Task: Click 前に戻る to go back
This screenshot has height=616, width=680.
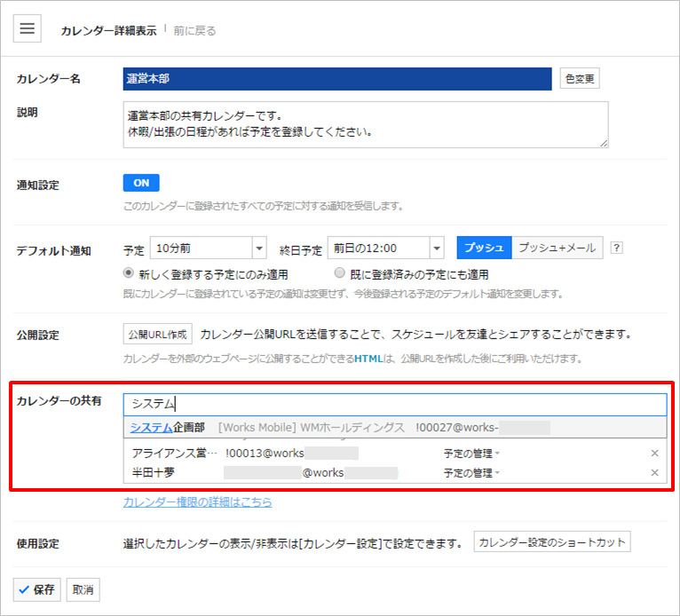Action: tap(194, 30)
